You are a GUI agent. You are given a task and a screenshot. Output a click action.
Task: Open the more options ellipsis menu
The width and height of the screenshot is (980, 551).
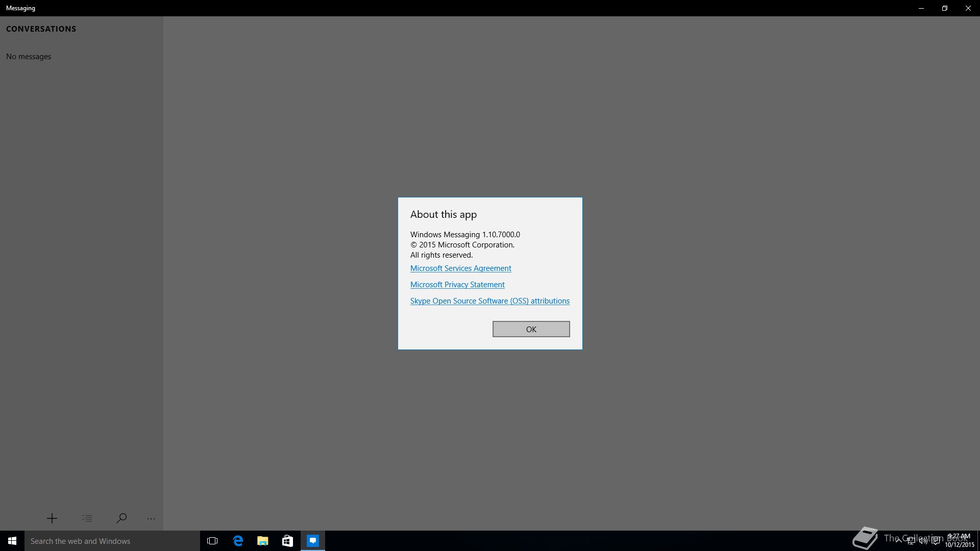pyautogui.click(x=151, y=518)
